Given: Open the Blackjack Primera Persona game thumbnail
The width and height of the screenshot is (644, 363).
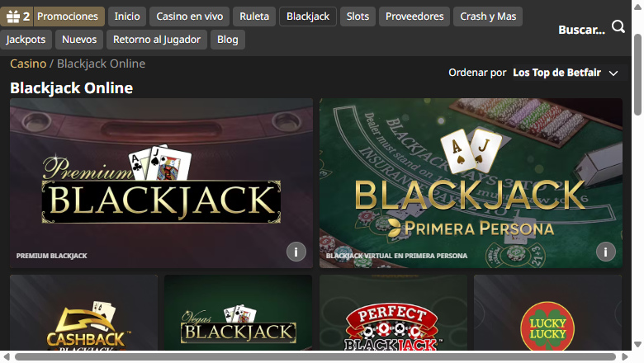Looking at the screenshot, I should click(471, 183).
